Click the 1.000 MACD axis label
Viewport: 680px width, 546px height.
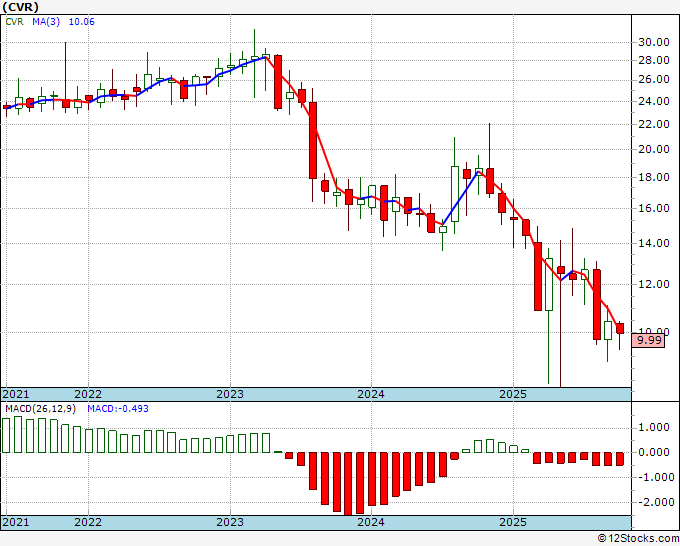pyautogui.click(x=654, y=428)
